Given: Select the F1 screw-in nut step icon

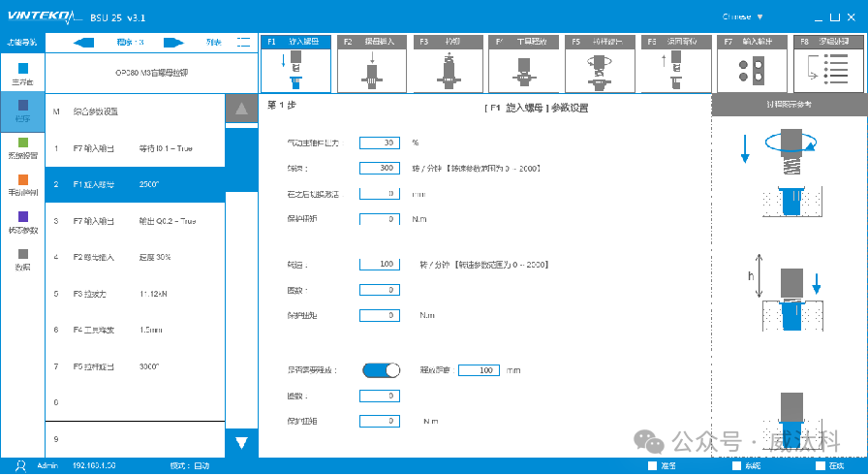Looking at the screenshot, I should coord(295,64).
